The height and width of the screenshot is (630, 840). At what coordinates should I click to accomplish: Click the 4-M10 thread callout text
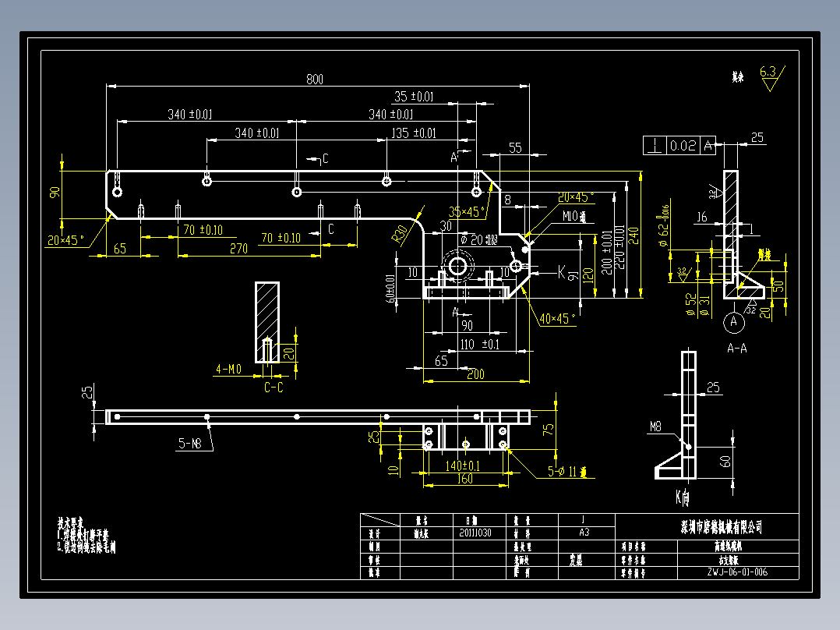pos(229,369)
